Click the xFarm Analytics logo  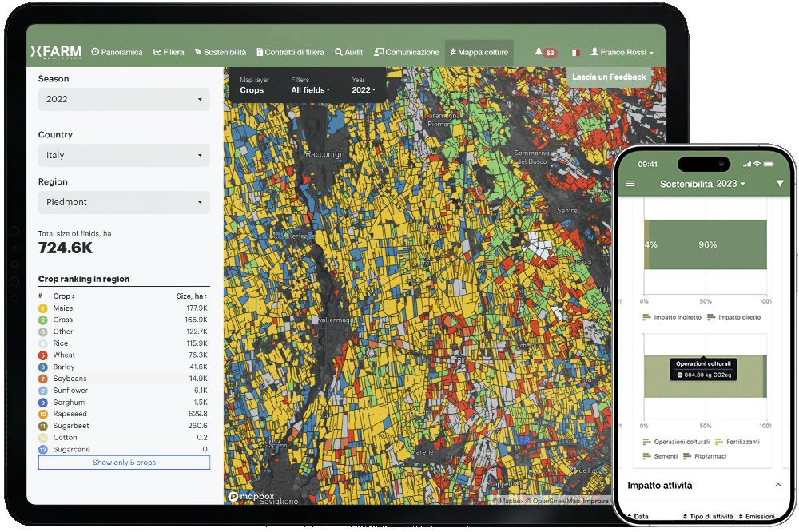56,52
